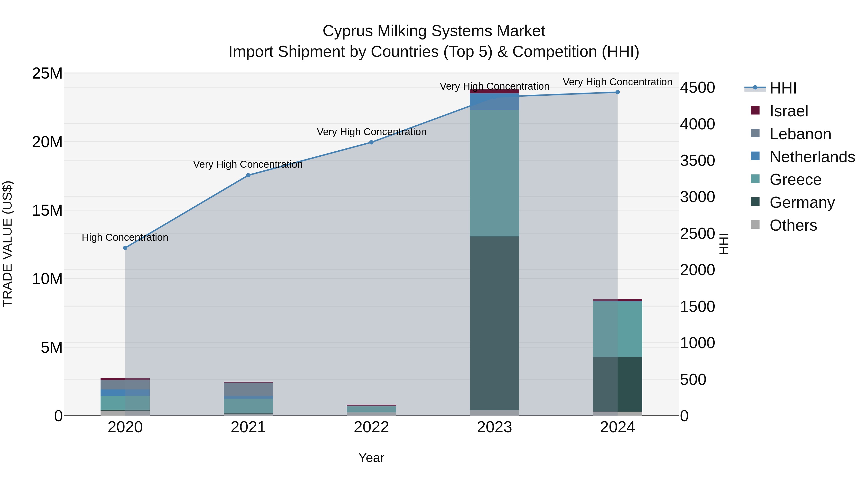Click the '1000' right axis label

[698, 343]
